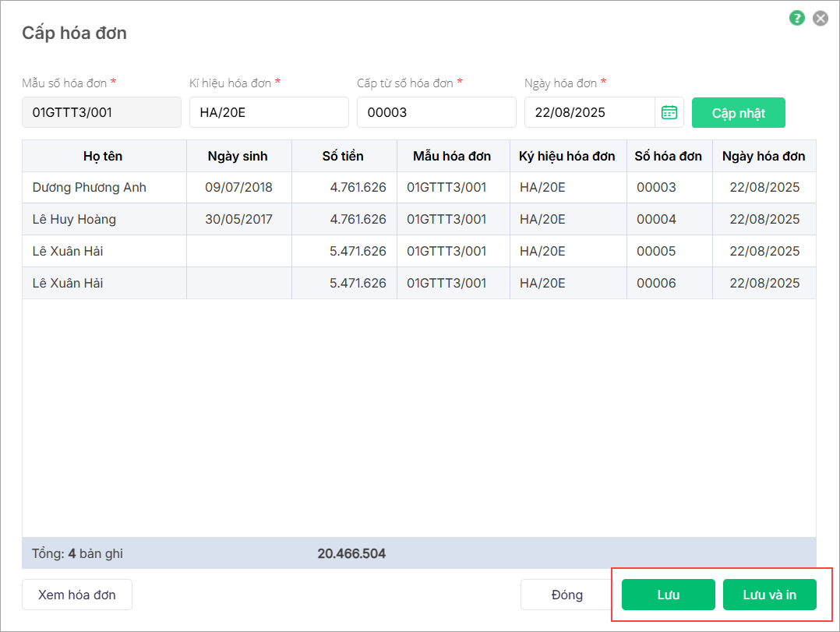
Task: Focus the Kí hiệu hóa đơn field
Action: tap(269, 112)
